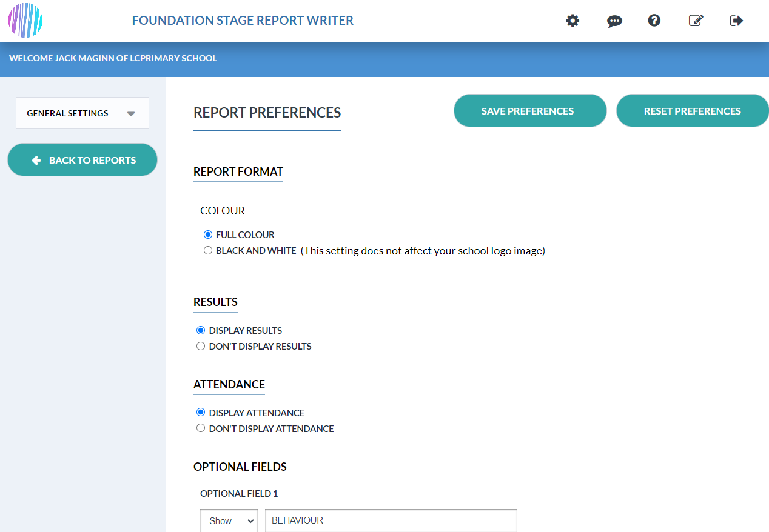Expand the General Settings dropdown
Viewport: 769px width, 532px height.
point(82,113)
